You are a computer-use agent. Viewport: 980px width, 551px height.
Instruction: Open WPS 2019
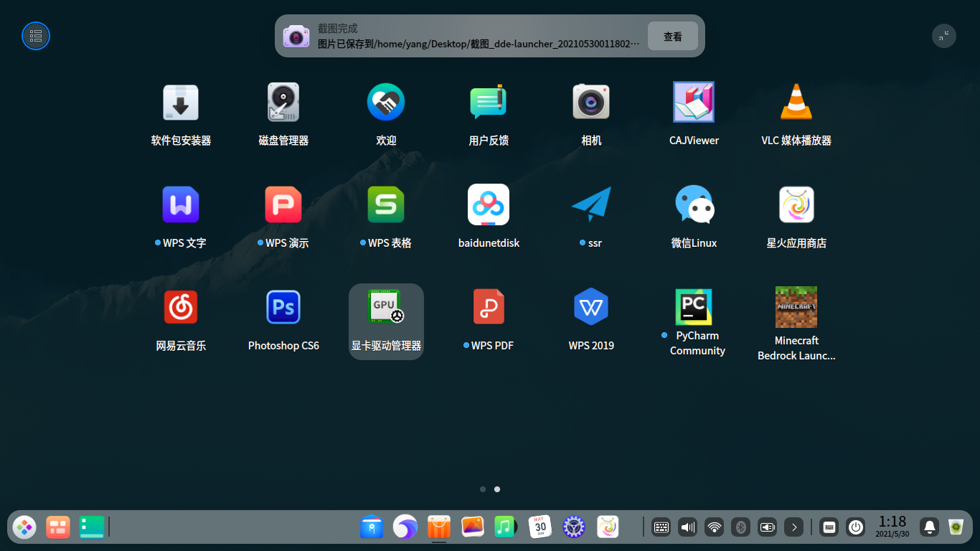(591, 307)
